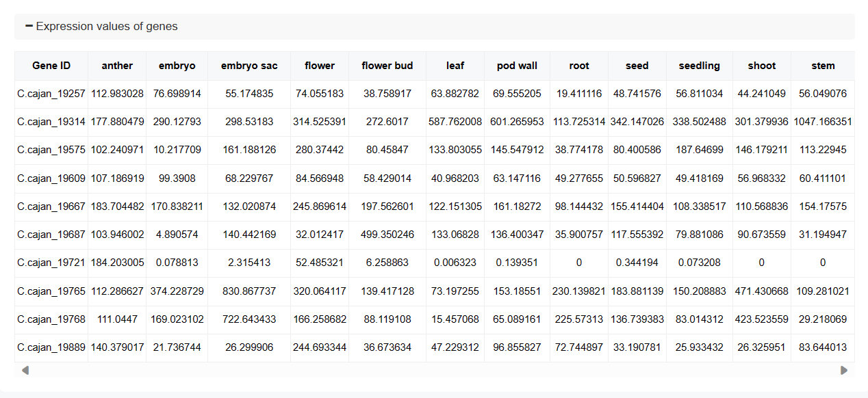Click the right scroll arrow below the table
Image resolution: width=868 pixels, height=398 pixels.
(844, 370)
